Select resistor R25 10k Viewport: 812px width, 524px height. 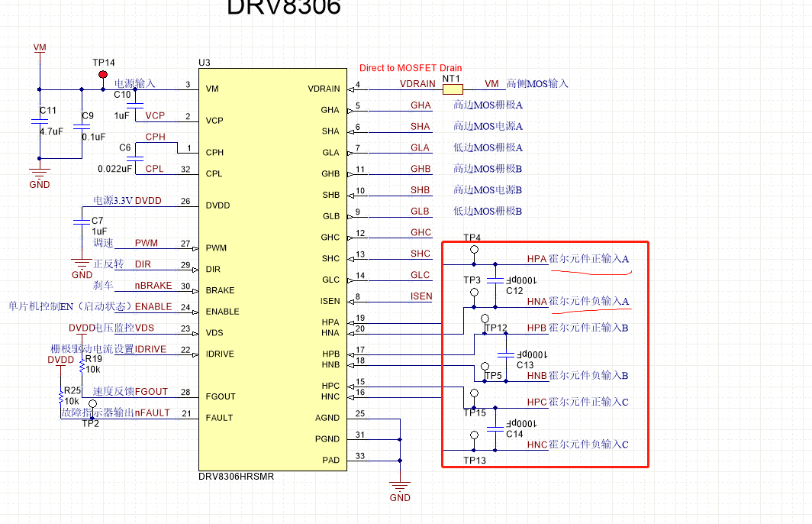[60, 397]
